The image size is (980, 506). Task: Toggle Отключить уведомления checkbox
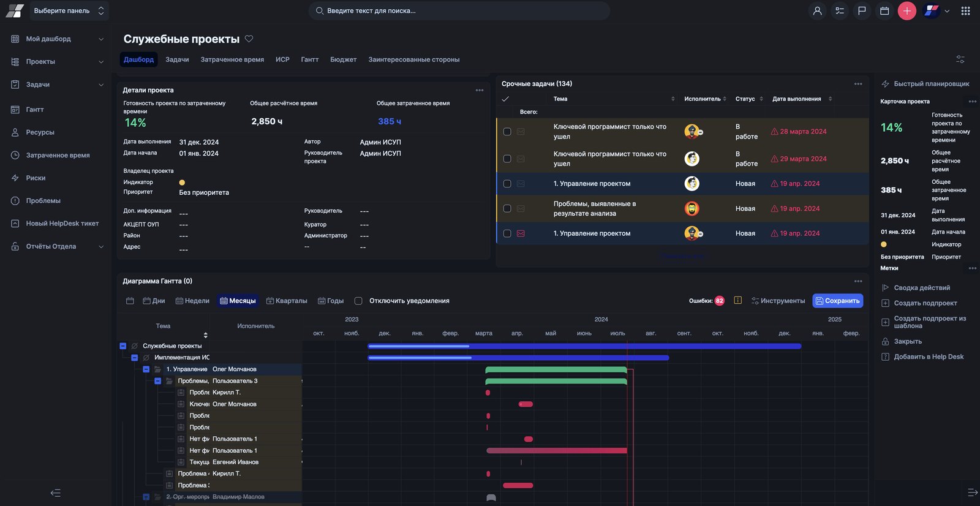358,301
